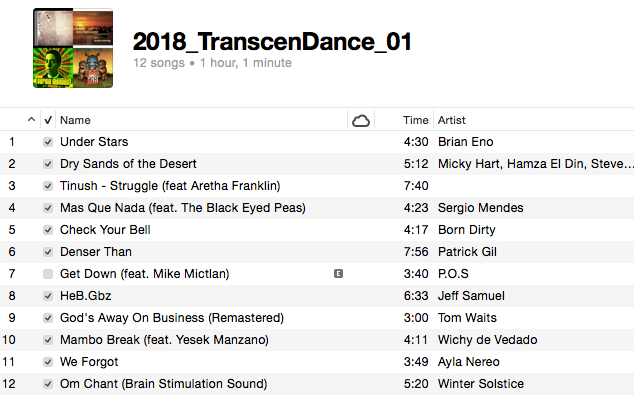
Task: Select the HeB.Gbz song row
Action: coord(317,296)
